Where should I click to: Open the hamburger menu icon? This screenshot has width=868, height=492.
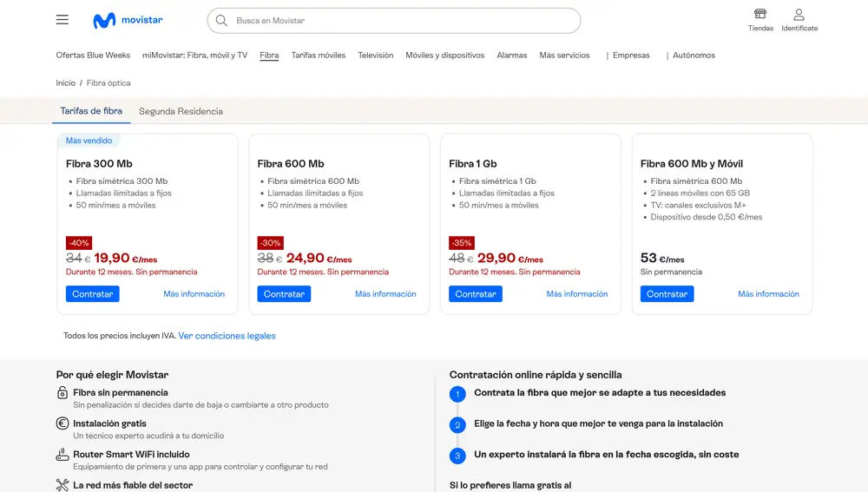click(62, 20)
